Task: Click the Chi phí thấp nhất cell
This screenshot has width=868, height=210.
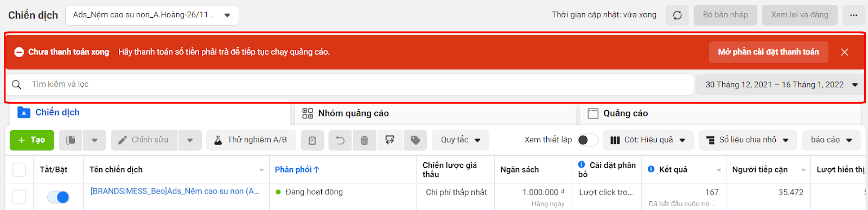Action: [x=456, y=192]
